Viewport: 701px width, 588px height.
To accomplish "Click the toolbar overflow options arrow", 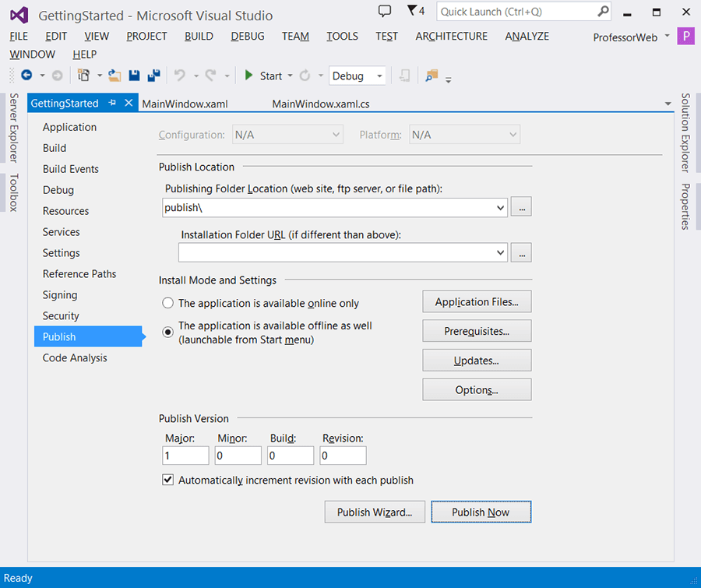I will click(449, 80).
